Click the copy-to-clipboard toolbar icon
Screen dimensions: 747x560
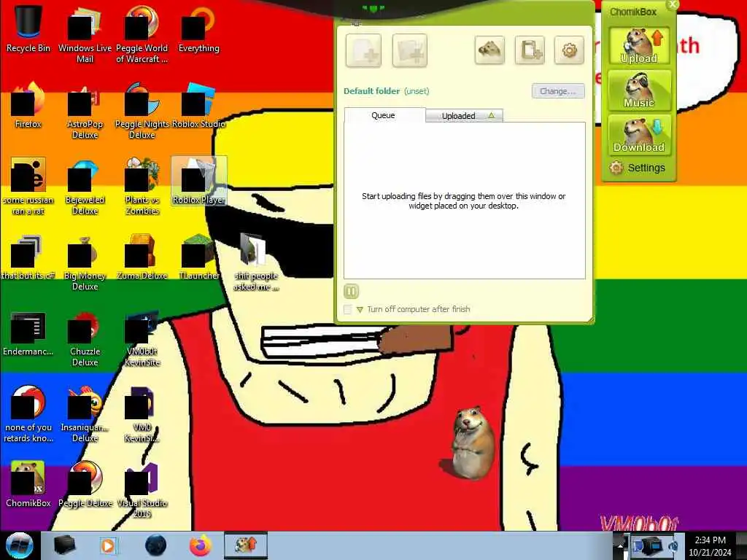tap(530, 50)
